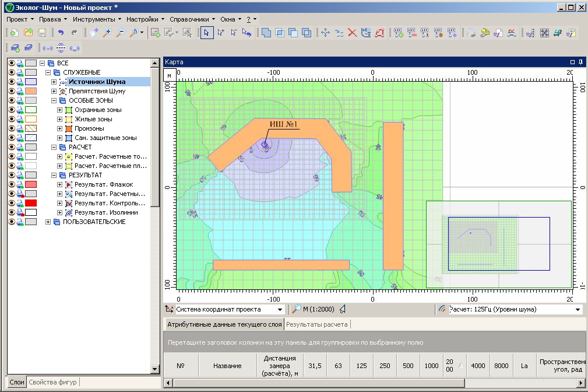Click the Название column header
The image size is (588, 392).
click(227, 366)
